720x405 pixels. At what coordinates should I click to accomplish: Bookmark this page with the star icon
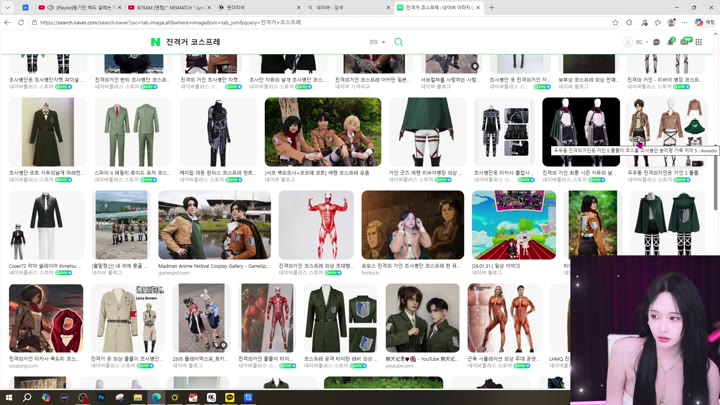[615, 22]
